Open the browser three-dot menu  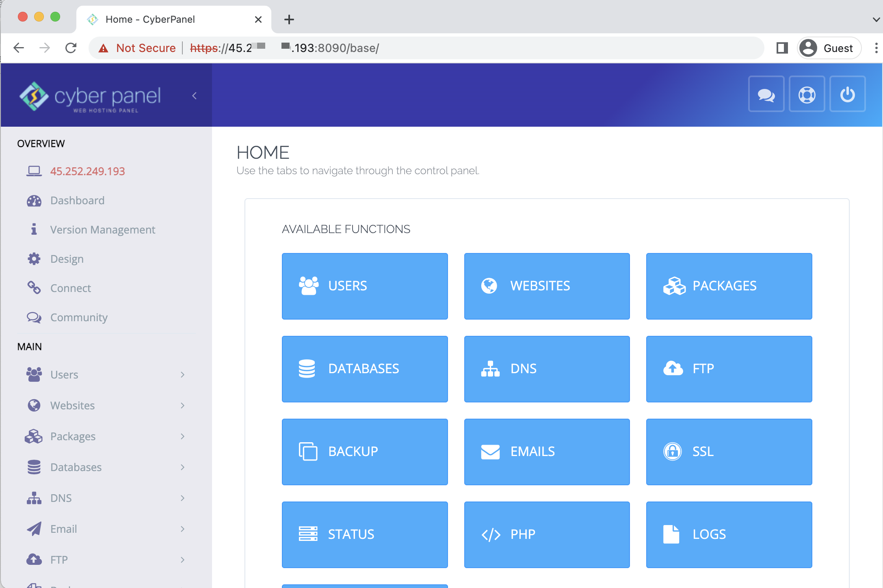tap(876, 48)
